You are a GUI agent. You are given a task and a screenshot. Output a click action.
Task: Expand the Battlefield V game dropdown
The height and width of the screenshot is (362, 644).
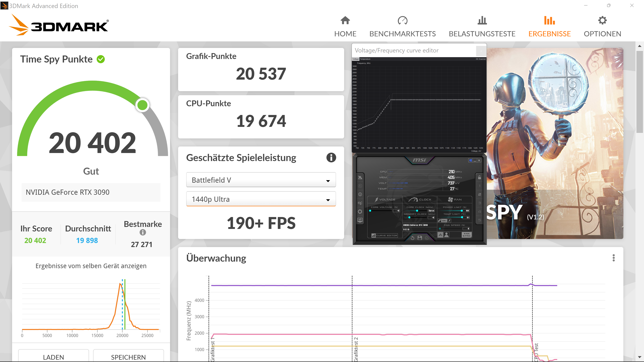pos(261,180)
